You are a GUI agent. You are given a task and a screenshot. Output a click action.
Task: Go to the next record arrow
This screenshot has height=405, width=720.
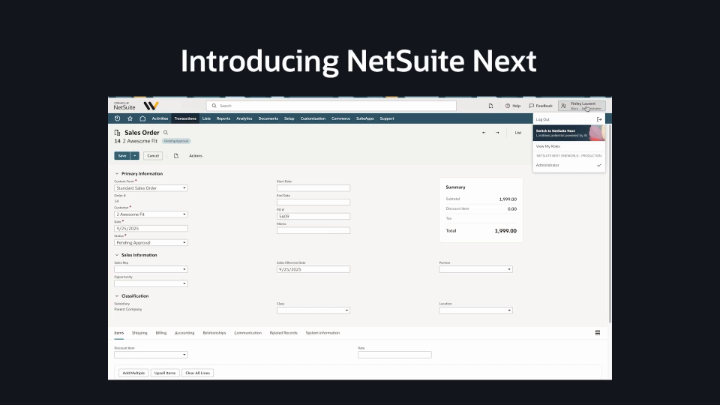[x=497, y=133]
